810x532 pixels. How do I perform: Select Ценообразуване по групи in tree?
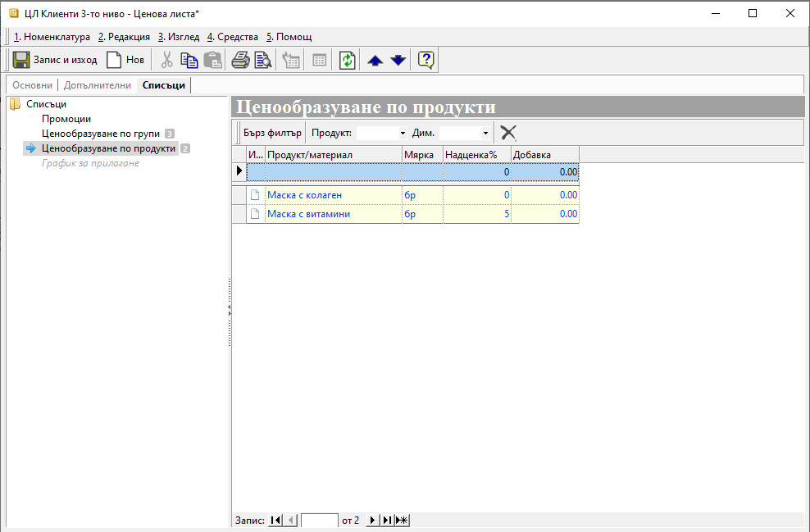tap(101, 134)
